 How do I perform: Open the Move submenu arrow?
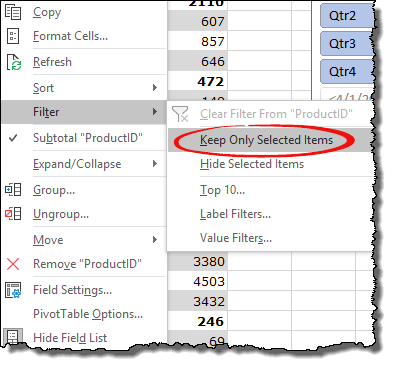click(x=155, y=240)
